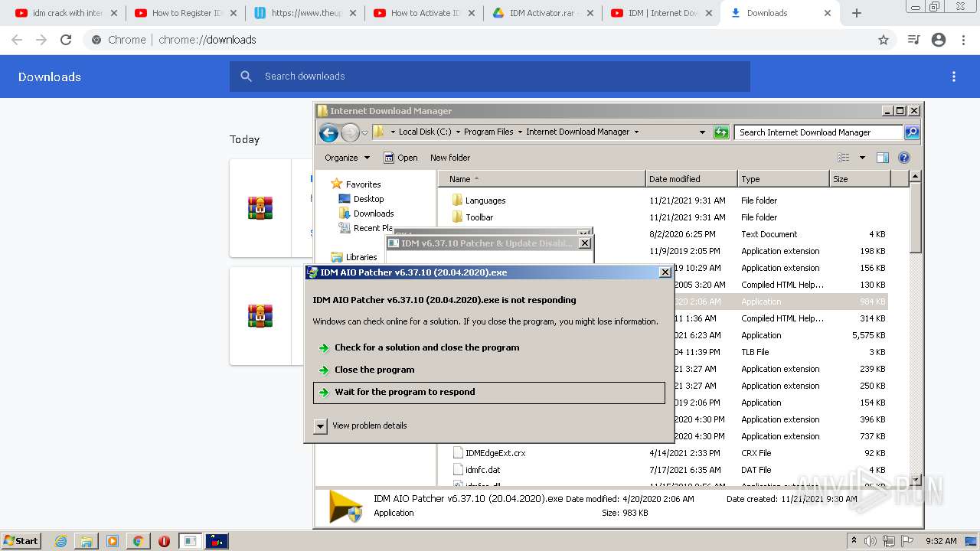Viewport: 980px width, 551px height.
Task: Click the Windows Start button
Action: tap(21, 541)
